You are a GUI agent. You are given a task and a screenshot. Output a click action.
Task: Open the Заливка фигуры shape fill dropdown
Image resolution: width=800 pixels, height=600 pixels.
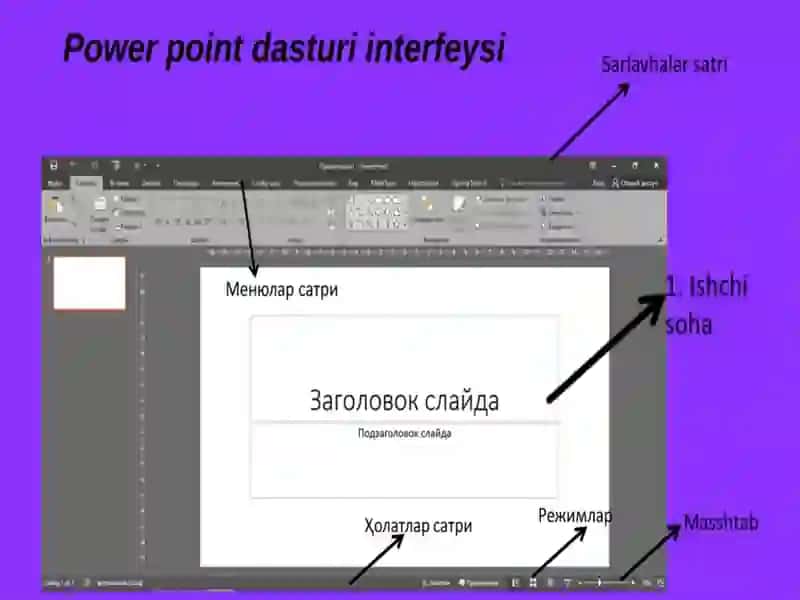(502, 199)
